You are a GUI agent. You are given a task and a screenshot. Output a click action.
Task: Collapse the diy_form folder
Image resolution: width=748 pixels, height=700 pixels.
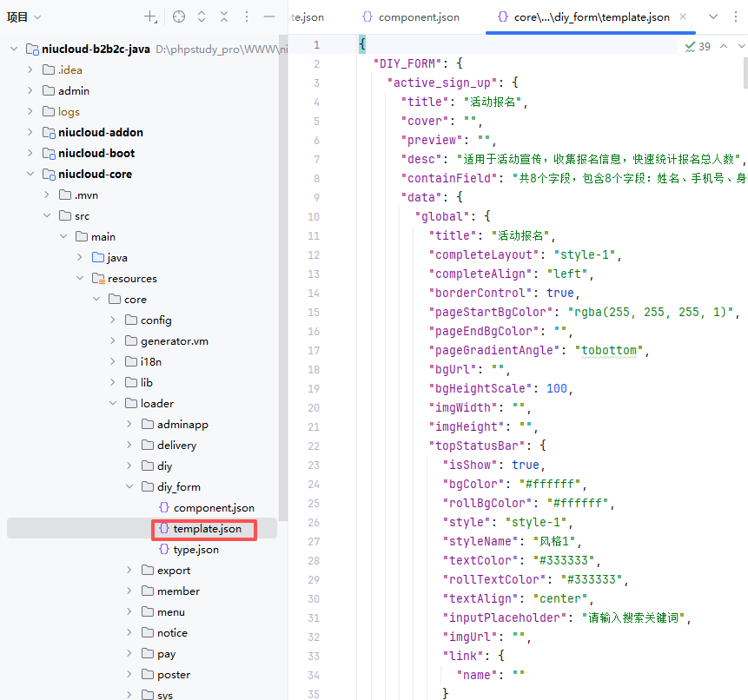(x=129, y=487)
